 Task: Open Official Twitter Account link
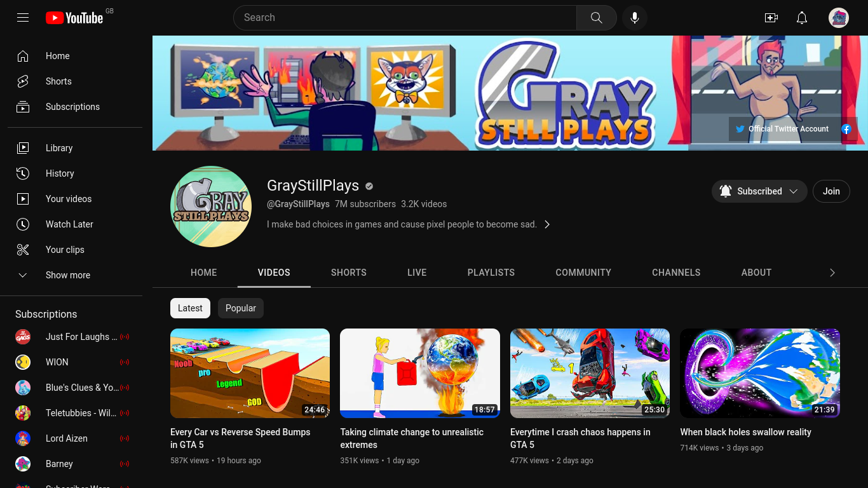click(x=782, y=129)
